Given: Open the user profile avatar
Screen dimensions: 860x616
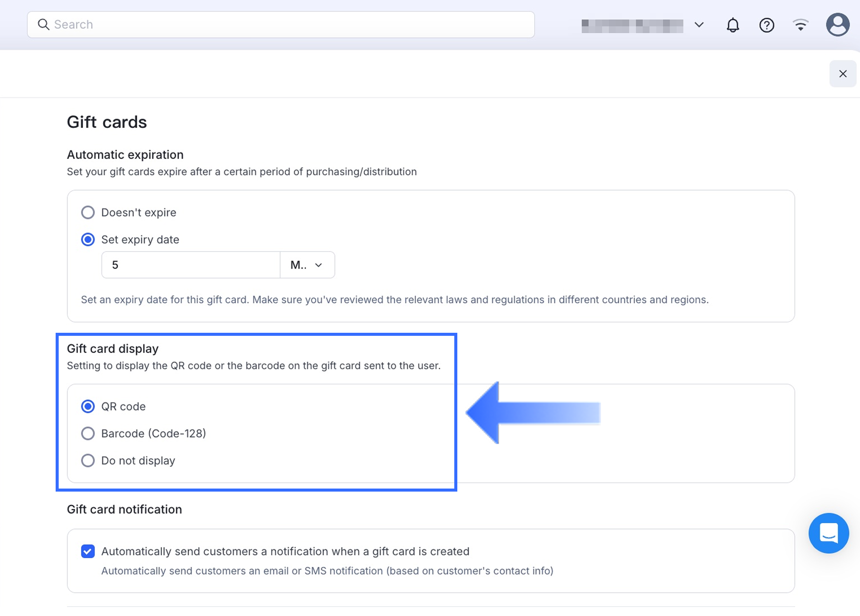Looking at the screenshot, I should (837, 25).
